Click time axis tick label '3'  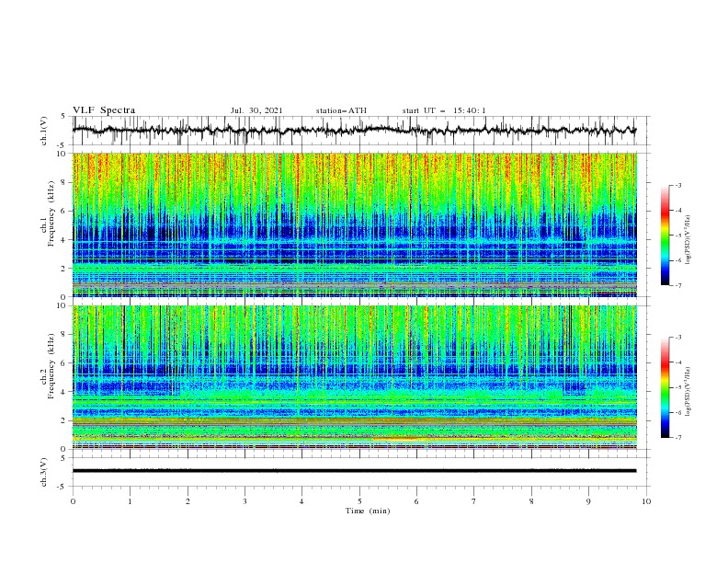[x=245, y=501]
